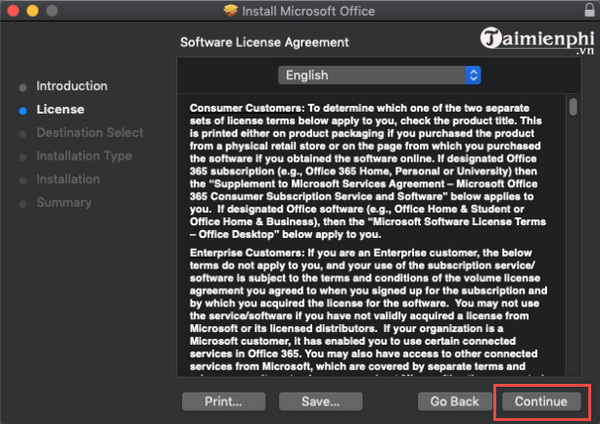
Task: Click the gray bullet beside Introduction
Action: (x=23, y=88)
